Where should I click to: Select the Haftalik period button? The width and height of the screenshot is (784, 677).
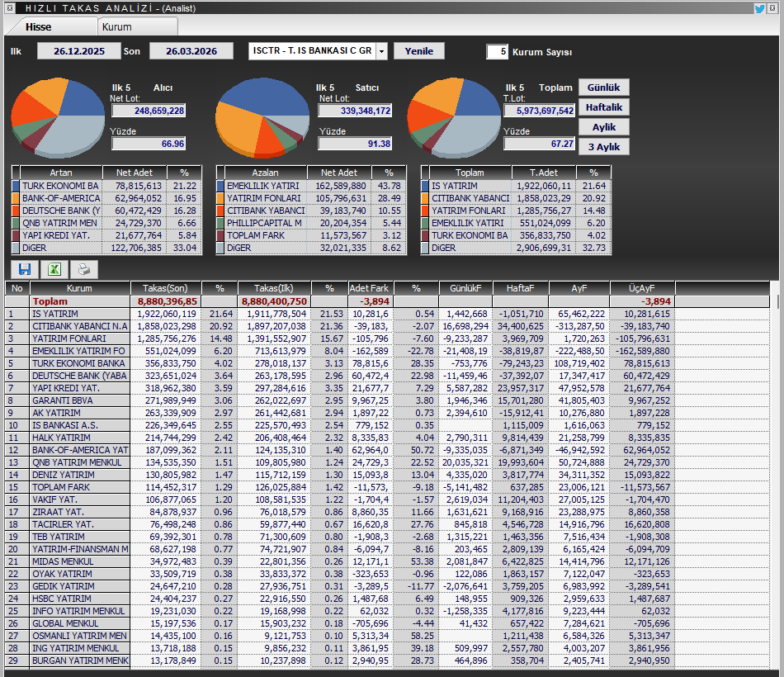click(x=603, y=107)
